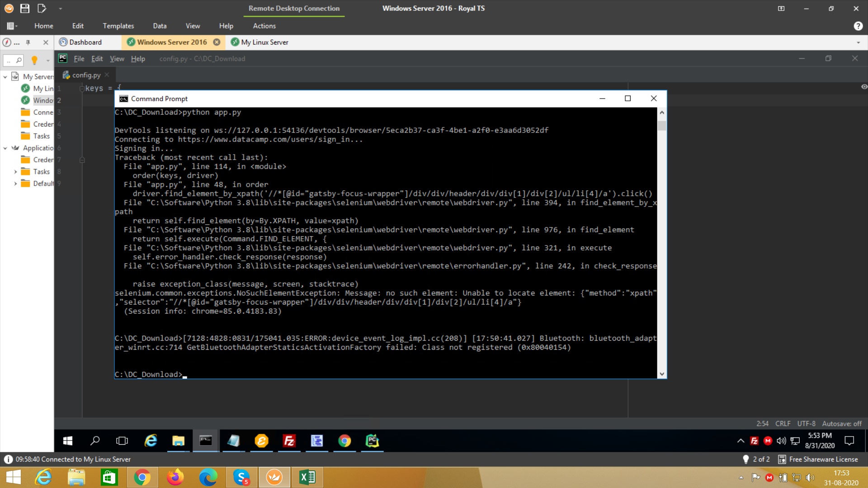Select the new document icon beside Save

[41, 8]
